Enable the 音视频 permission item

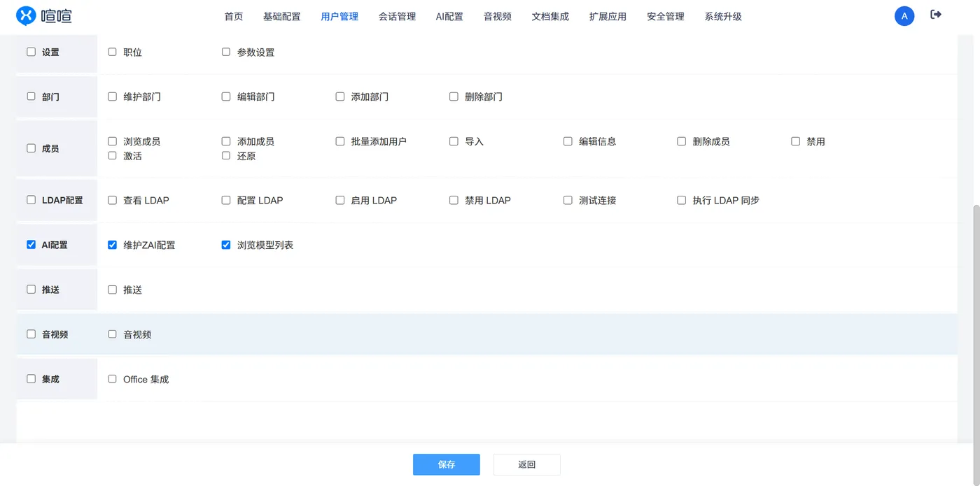112,334
